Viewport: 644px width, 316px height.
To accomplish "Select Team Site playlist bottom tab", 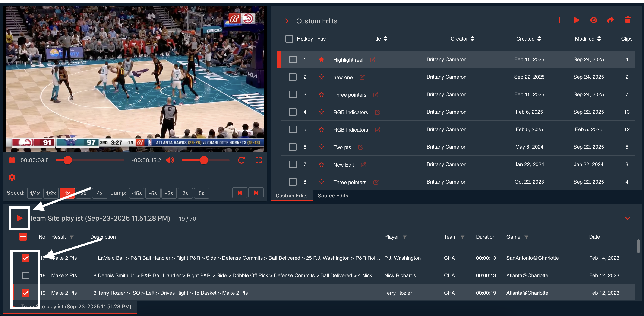I will point(76,307).
